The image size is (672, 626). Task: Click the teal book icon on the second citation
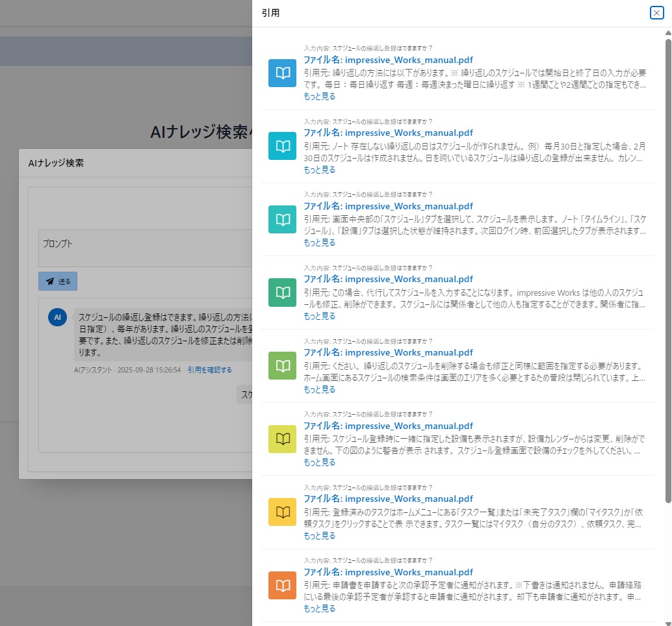pyautogui.click(x=281, y=146)
